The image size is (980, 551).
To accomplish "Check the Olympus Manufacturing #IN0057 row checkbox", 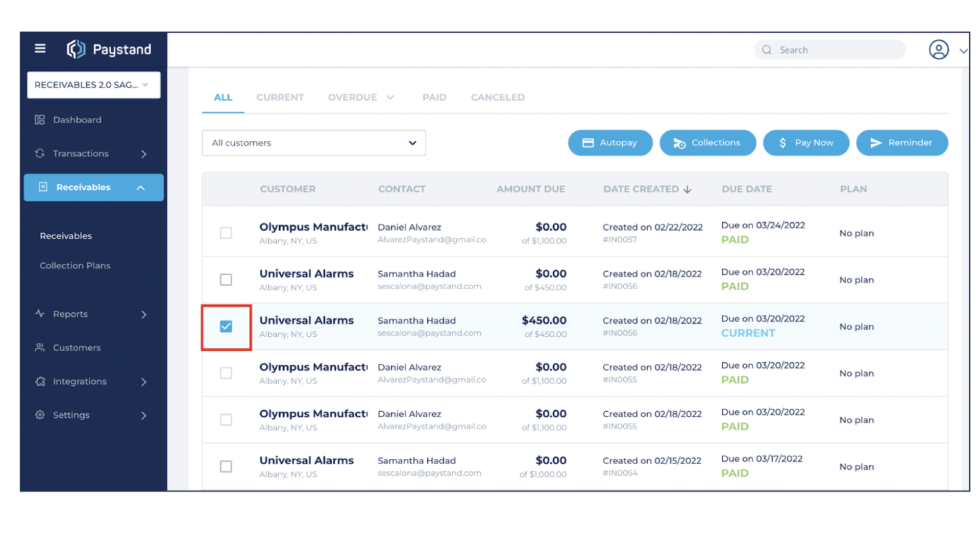I will pos(226,233).
